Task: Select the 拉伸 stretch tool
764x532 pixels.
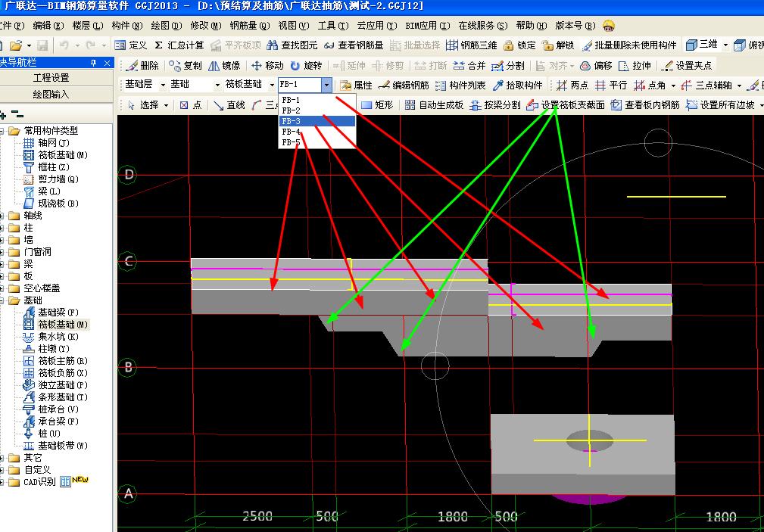Action: (x=635, y=65)
